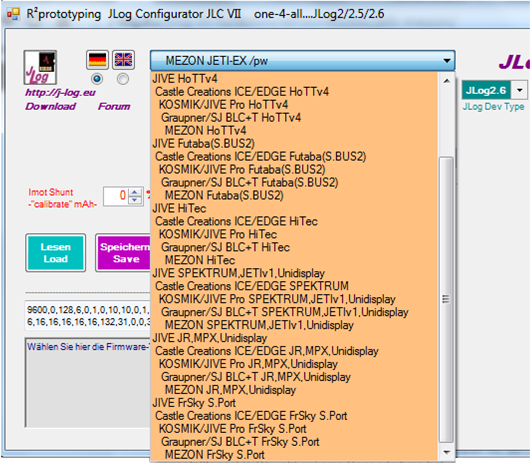Click the Speichern Save button
The image size is (532, 470).
(124, 253)
